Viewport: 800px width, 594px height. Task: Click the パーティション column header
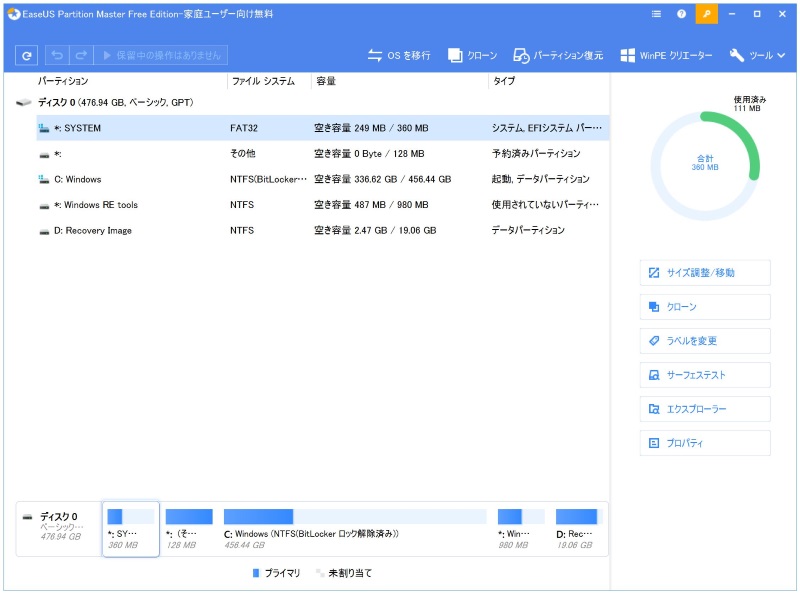click(63, 81)
